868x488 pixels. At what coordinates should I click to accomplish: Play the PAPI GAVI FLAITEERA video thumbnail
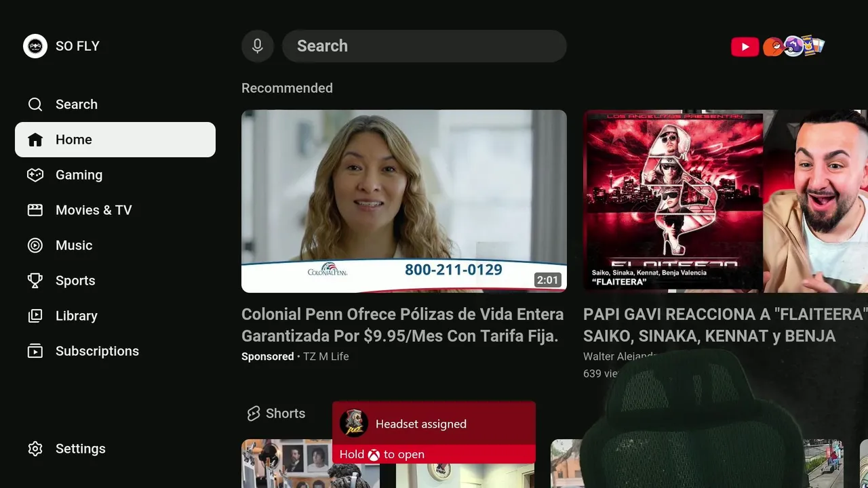(726, 201)
